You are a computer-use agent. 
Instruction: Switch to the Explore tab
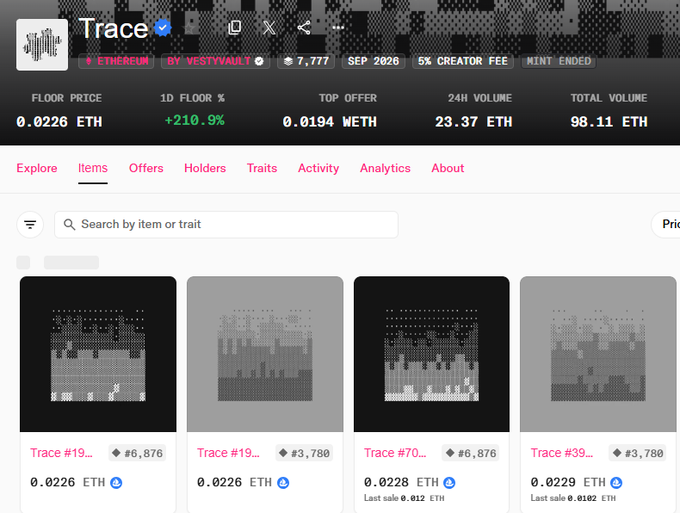coord(37,168)
